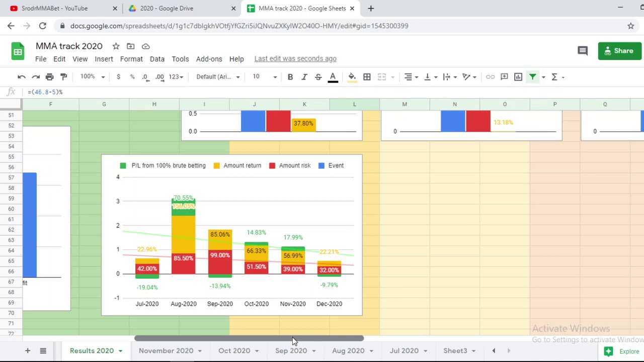This screenshot has height=362, width=644.
Task: Open the File menu
Action: 41,59
